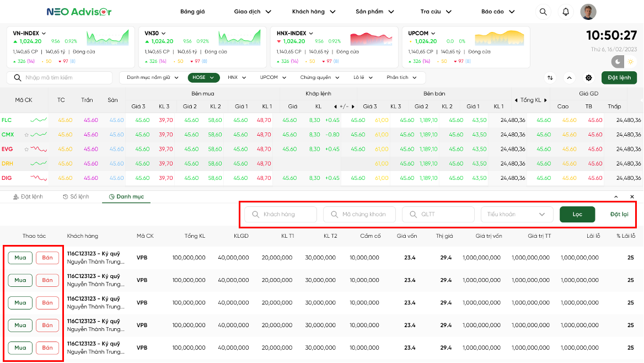Switch to light mode sun toggle
The width and height of the screenshot is (644, 363).
point(631,61)
